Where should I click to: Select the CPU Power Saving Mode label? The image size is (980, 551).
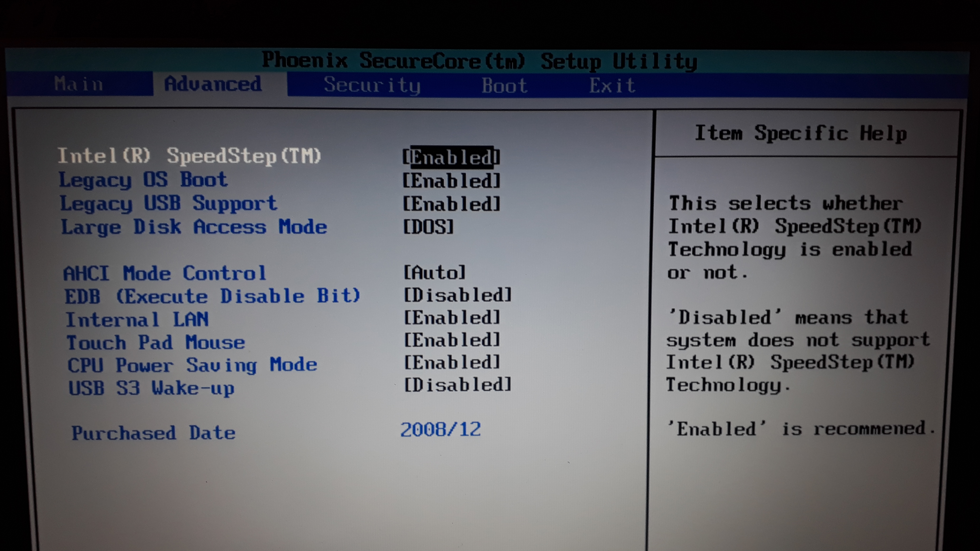click(193, 365)
